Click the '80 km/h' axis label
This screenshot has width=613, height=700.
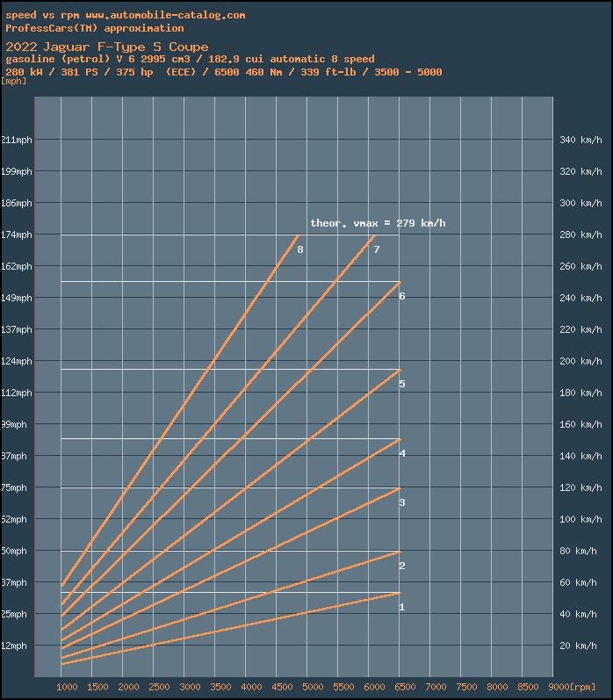coord(578,552)
